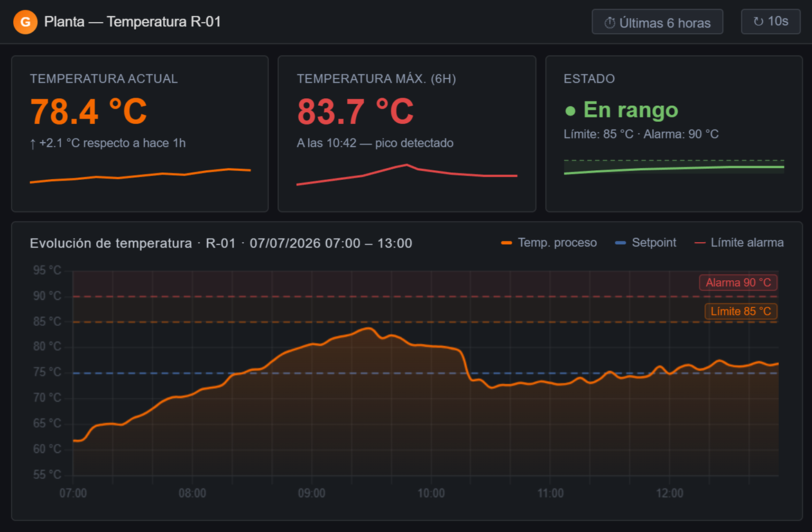Click the orange sparkline in Temperatura Actual
The image size is (812, 532).
[140, 176]
